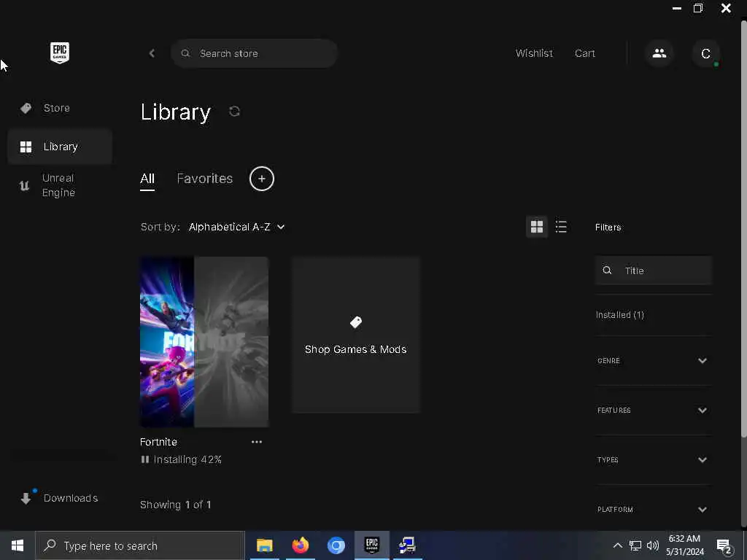Image resolution: width=747 pixels, height=560 pixels.
Task: Open Downloads in the sidebar
Action: coord(60,498)
